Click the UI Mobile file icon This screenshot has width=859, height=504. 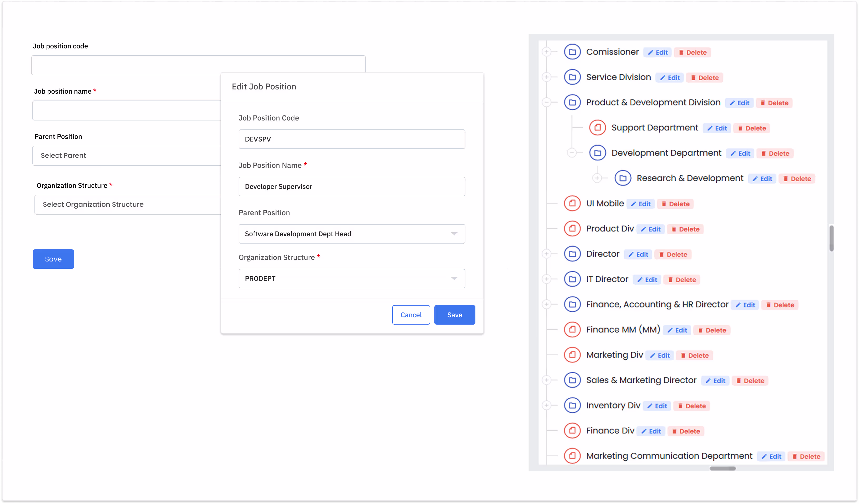pyautogui.click(x=572, y=203)
